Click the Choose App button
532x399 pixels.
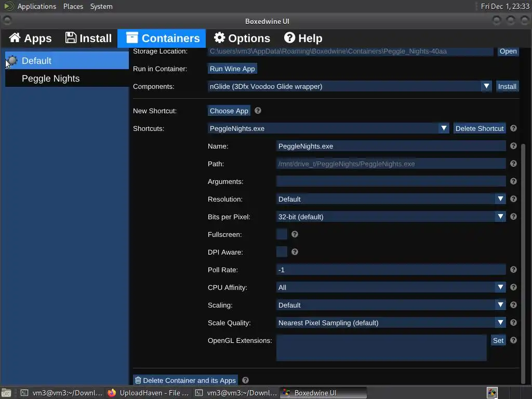[229, 111]
